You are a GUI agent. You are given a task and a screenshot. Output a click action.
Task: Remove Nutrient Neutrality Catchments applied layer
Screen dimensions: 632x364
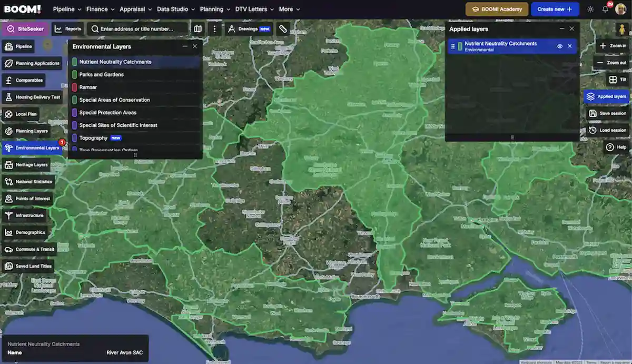[570, 46]
